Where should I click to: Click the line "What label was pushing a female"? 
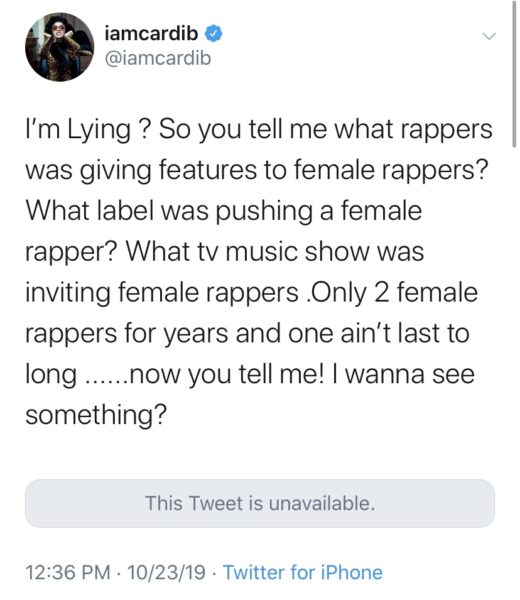click(x=224, y=211)
